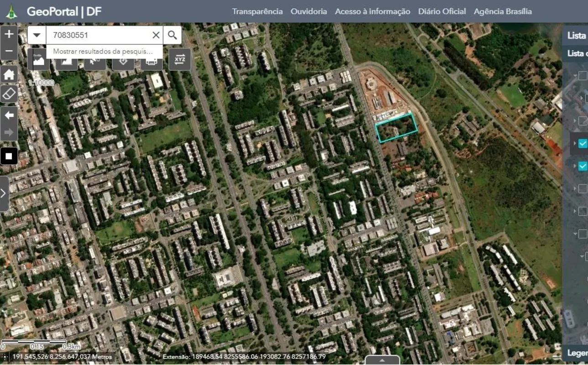The height and width of the screenshot is (365, 588).
Task: Click the black stop square button
Action: click(x=9, y=156)
